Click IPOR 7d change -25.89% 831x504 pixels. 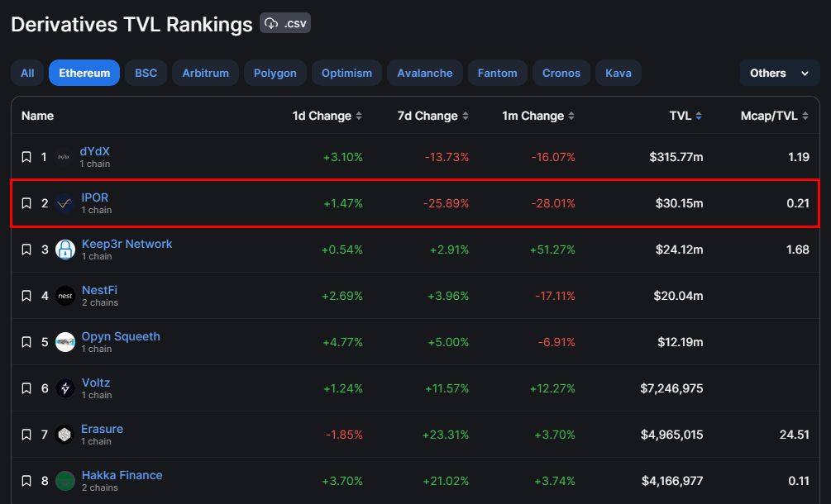click(447, 203)
